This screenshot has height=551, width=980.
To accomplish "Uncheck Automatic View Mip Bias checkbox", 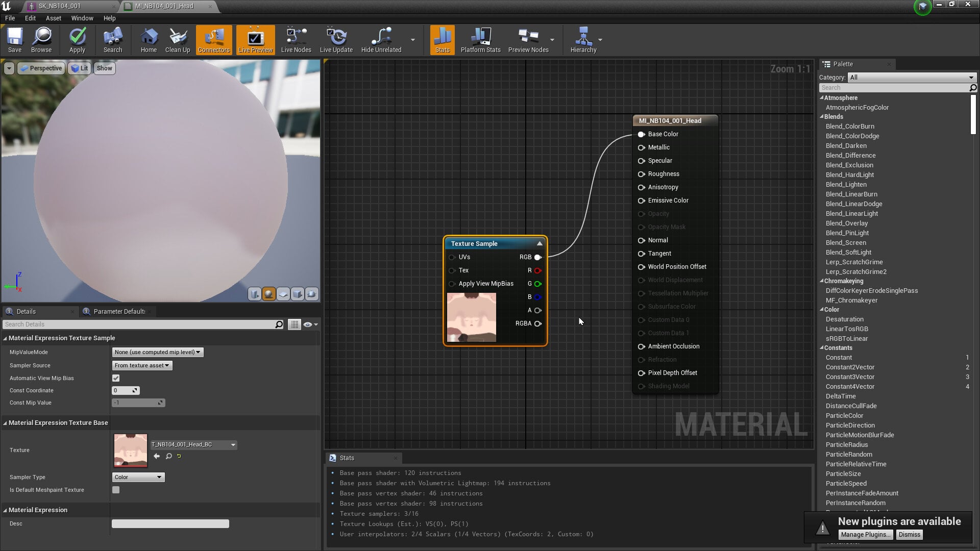I will click(x=116, y=378).
